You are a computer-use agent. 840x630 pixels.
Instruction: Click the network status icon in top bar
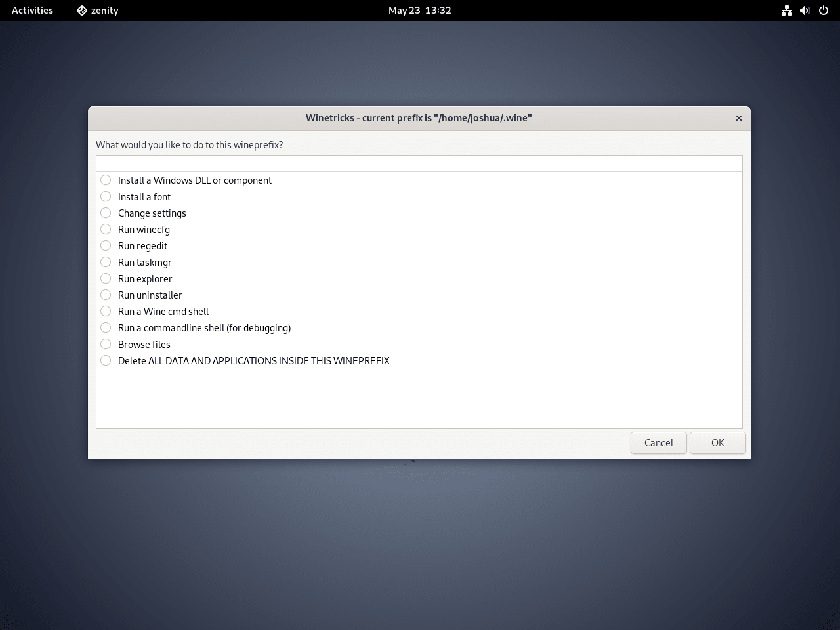pyautogui.click(x=786, y=10)
